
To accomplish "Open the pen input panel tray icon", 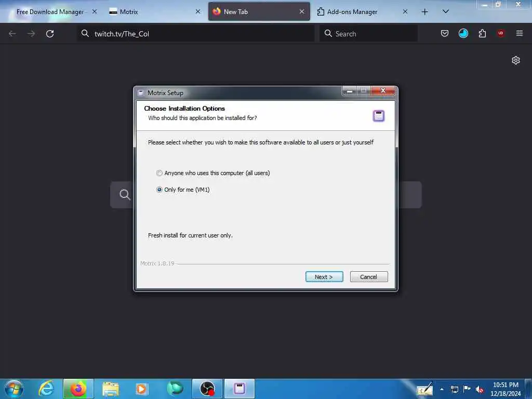I will click(425, 389).
